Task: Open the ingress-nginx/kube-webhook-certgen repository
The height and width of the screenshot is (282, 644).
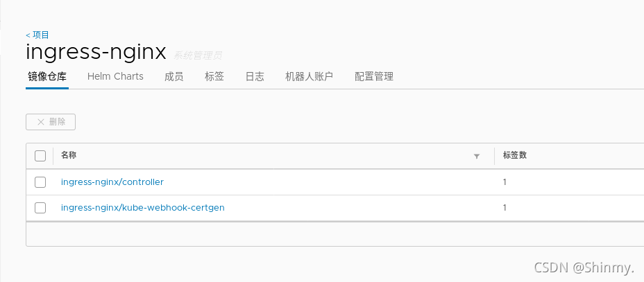Action: (x=143, y=207)
